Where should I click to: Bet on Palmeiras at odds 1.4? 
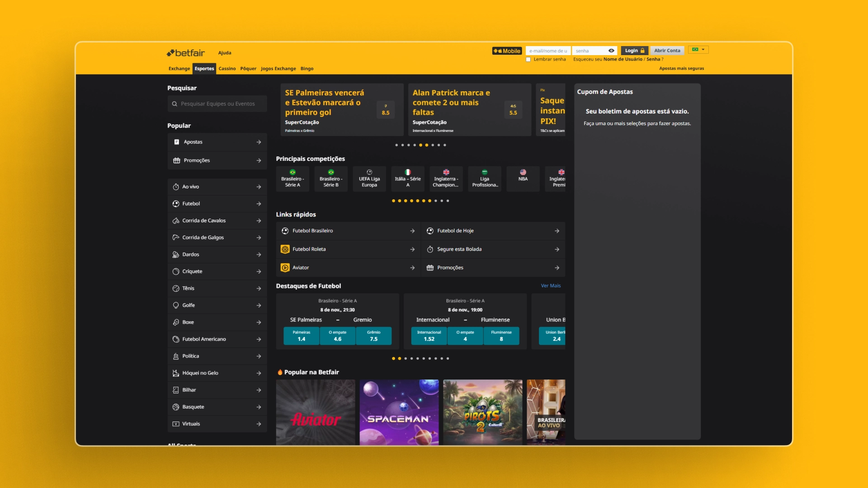(x=302, y=336)
